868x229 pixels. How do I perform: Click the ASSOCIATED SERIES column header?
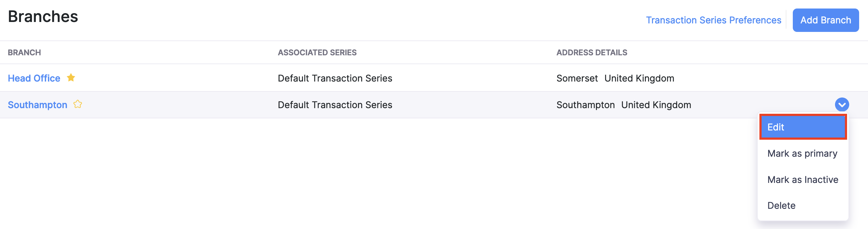tap(317, 52)
